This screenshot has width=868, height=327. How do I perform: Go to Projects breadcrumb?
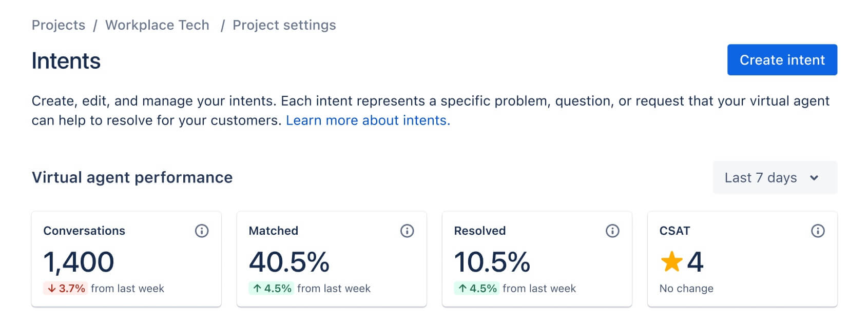[59, 25]
